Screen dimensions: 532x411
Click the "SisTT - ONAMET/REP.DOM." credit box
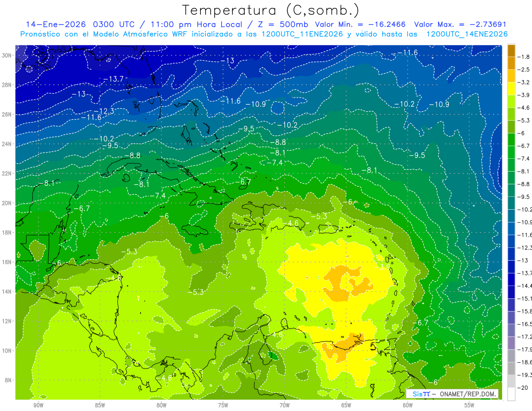[452, 394]
